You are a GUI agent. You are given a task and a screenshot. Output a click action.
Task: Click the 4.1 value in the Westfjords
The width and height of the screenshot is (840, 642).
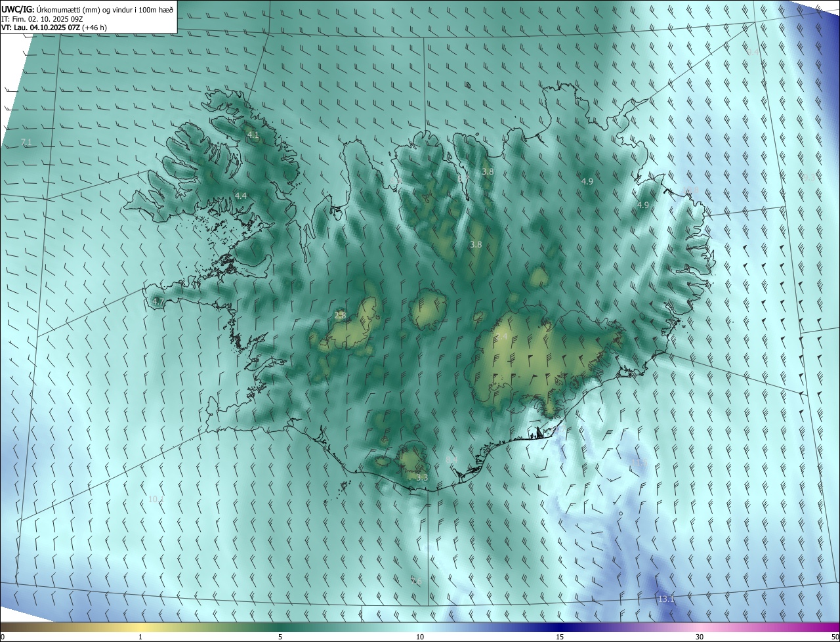point(253,135)
